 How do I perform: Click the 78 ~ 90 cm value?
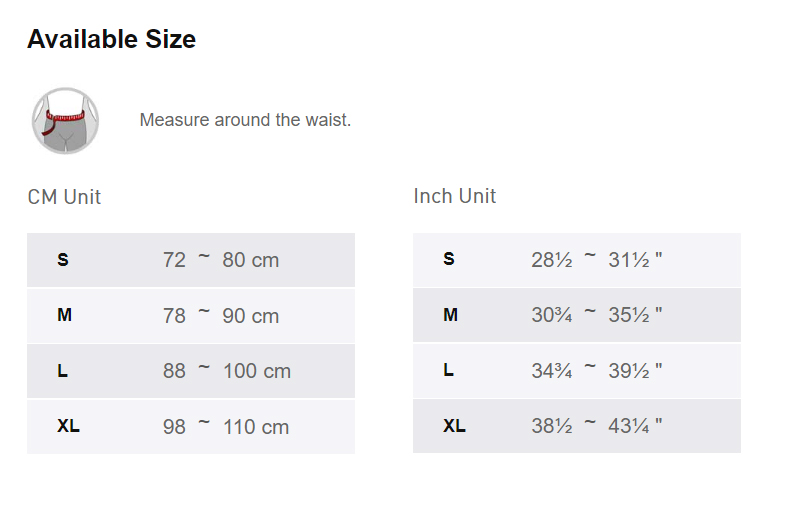click(220, 316)
